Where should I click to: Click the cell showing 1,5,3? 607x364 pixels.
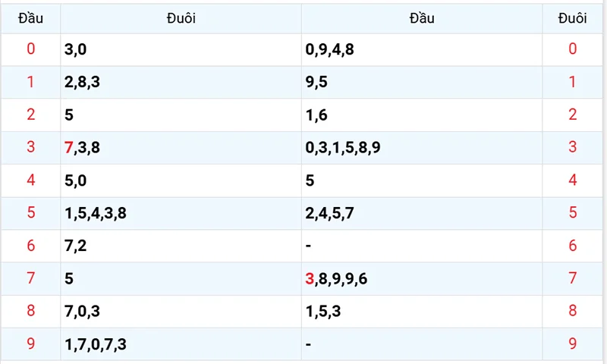pyautogui.click(x=422, y=311)
